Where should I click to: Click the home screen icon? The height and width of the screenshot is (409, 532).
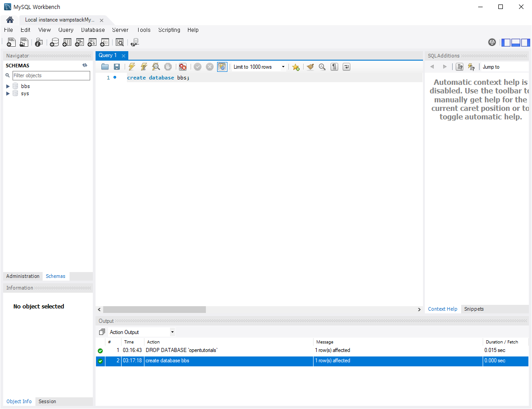click(x=10, y=20)
